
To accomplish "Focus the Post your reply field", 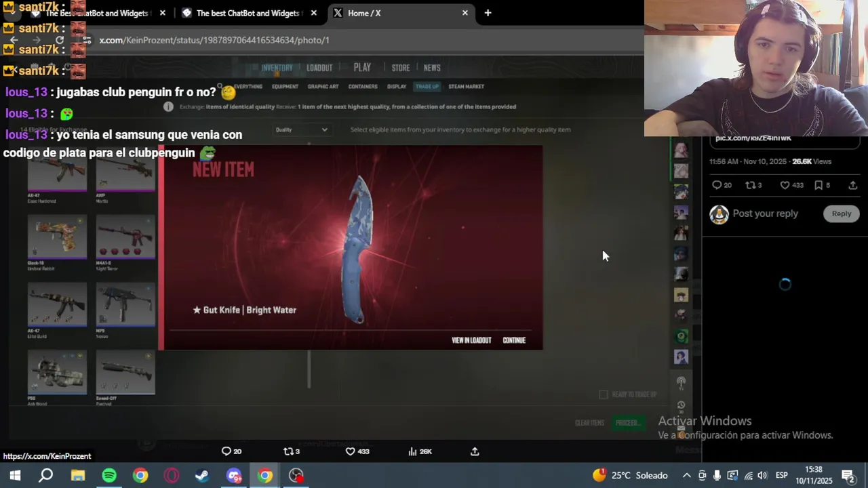I will 765,213.
